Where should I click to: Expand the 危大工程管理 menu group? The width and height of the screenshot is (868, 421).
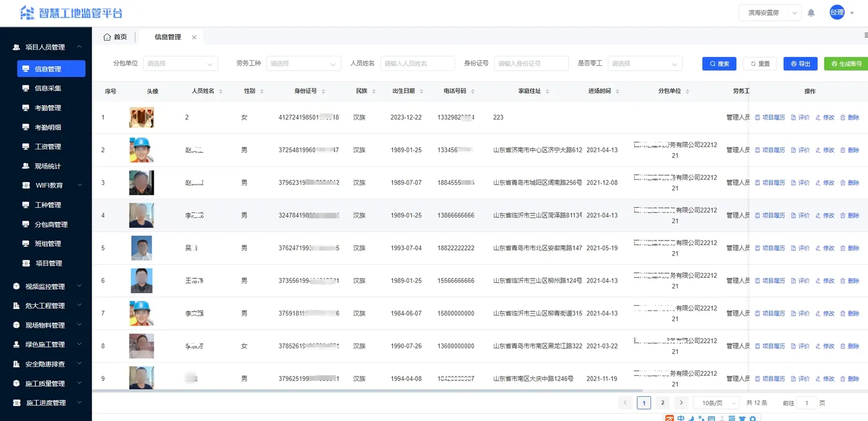click(46, 306)
